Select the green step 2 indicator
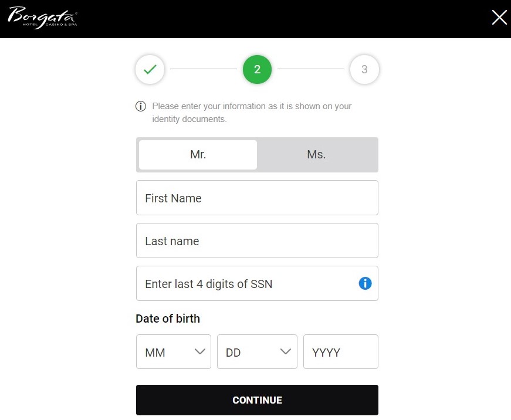The width and height of the screenshot is (511, 420). pyautogui.click(x=257, y=69)
